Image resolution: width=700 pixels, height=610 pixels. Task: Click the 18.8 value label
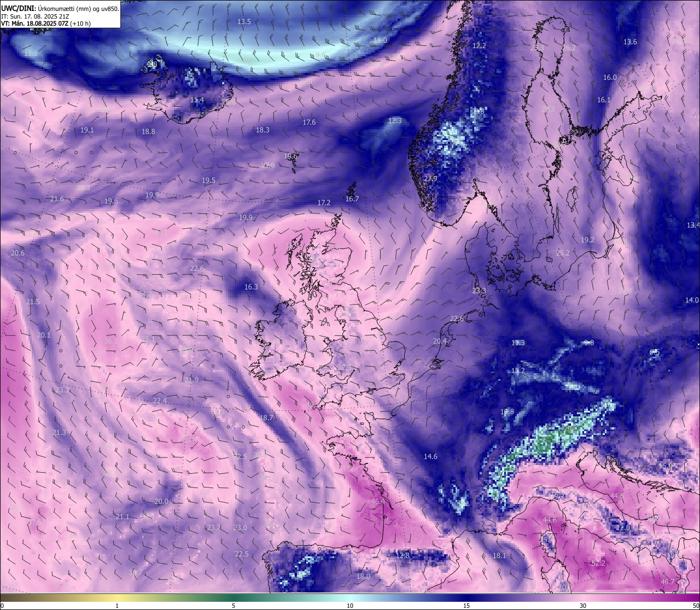pyautogui.click(x=148, y=131)
